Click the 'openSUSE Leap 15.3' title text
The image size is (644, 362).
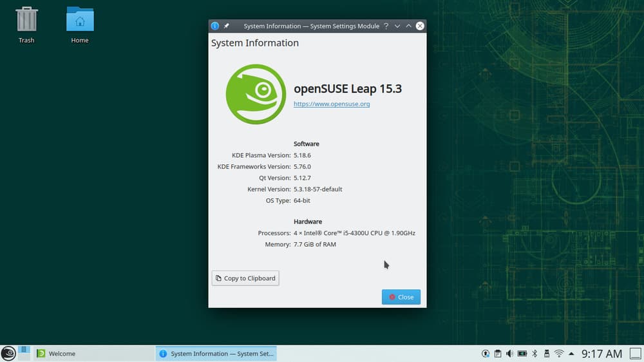(348, 89)
